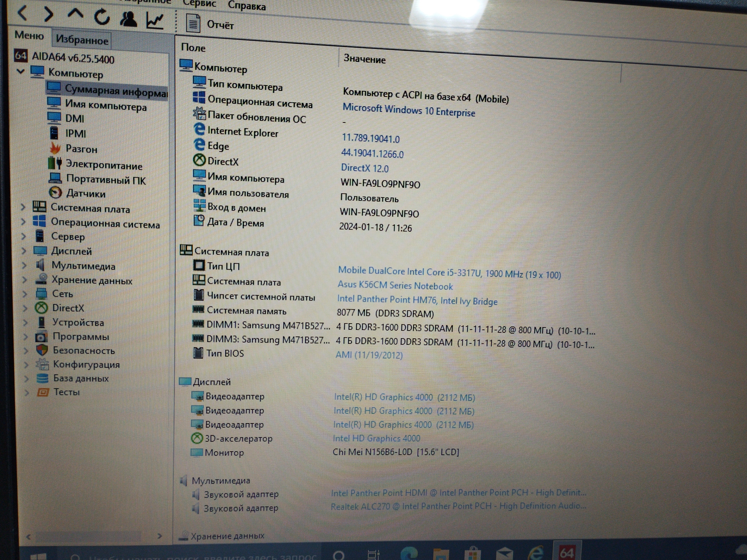The image size is (747, 560).
Task: Click the База данных tree icon
Action: pos(42,378)
